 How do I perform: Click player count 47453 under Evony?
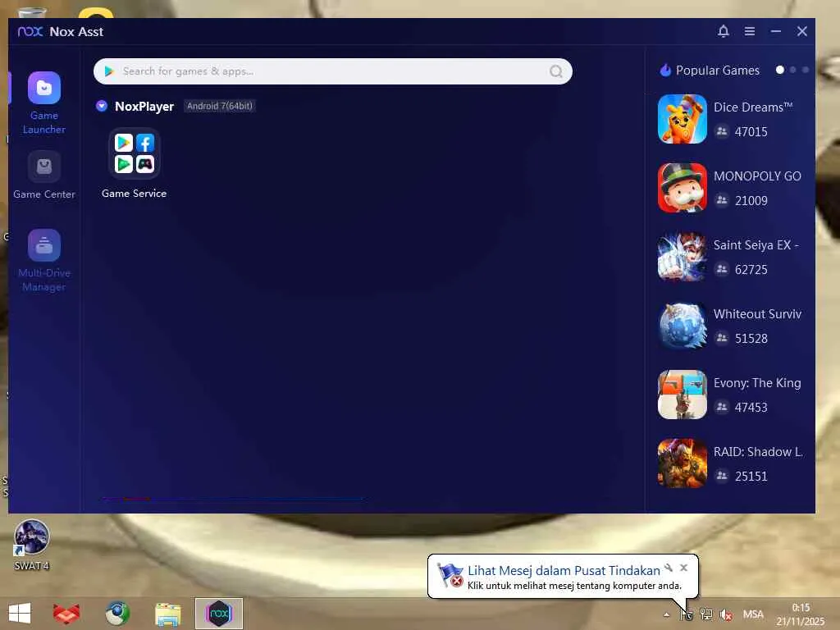pos(751,408)
